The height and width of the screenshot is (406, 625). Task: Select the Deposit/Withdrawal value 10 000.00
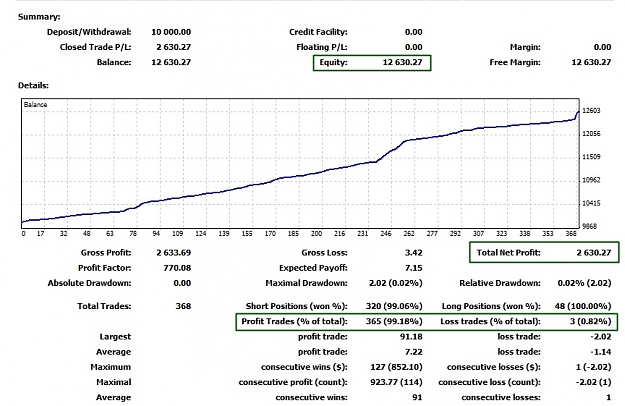pos(171,32)
